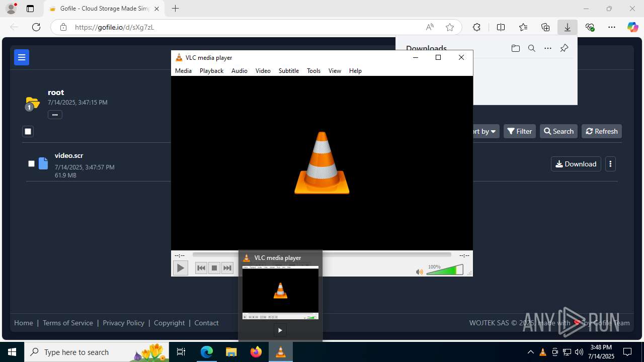Image resolution: width=644 pixels, height=362 pixels.
Task: Open video.scr file name
Action: 69,155
